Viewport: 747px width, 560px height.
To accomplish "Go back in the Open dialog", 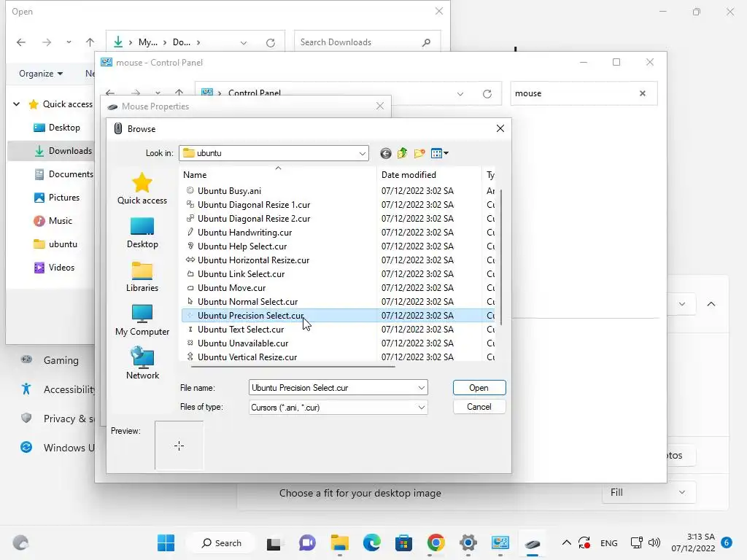I will coord(21,42).
